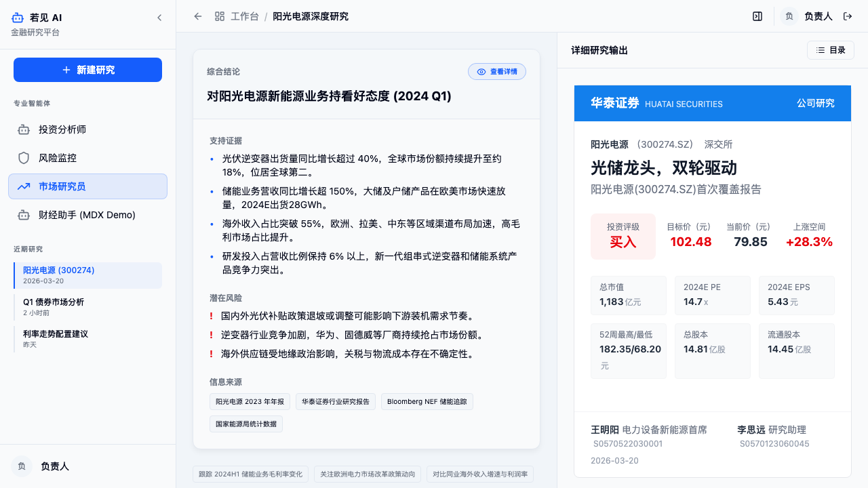Click source tag Bloomberg NEF 储能追踪
This screenshot has height=488, width=868.
(427, 401)
